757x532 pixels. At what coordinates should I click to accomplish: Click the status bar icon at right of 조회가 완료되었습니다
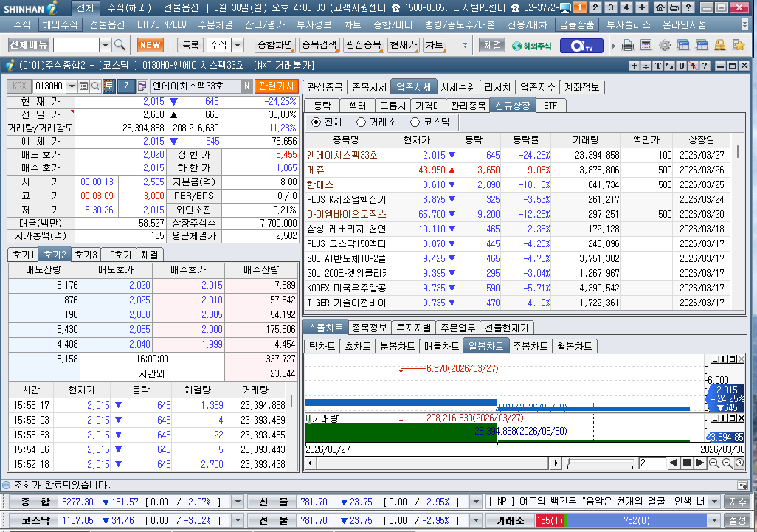(742, 486)
